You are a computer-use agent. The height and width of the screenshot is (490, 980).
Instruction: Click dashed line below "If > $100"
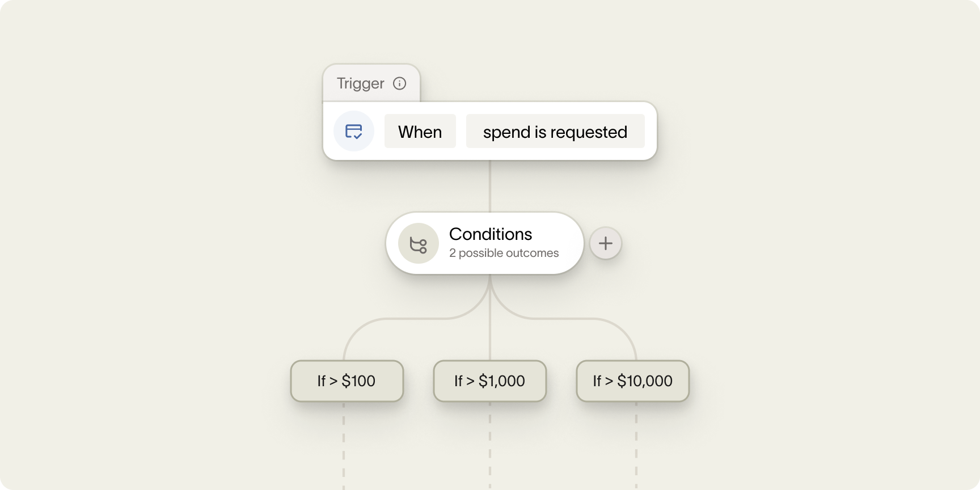344,442
